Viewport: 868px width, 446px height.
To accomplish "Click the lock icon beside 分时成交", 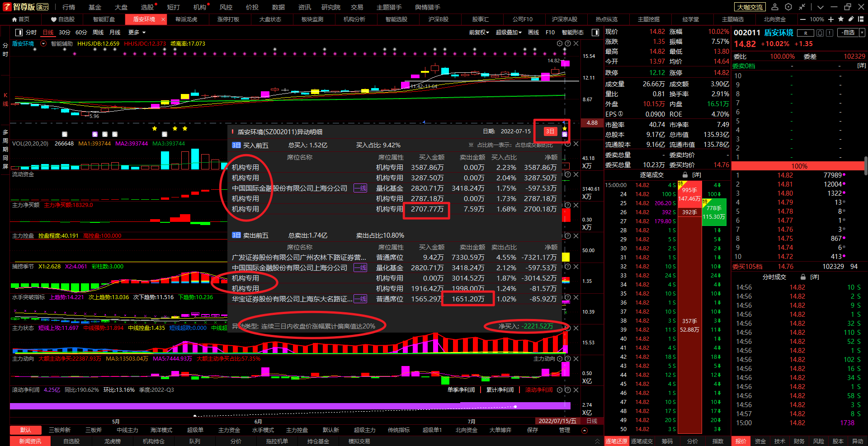I will 803,277.
